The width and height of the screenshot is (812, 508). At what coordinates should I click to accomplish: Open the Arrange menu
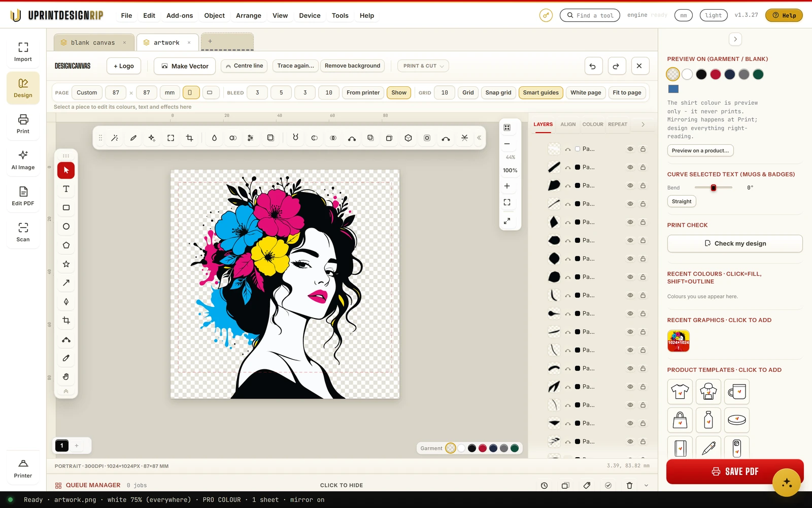tap(249, 15)
